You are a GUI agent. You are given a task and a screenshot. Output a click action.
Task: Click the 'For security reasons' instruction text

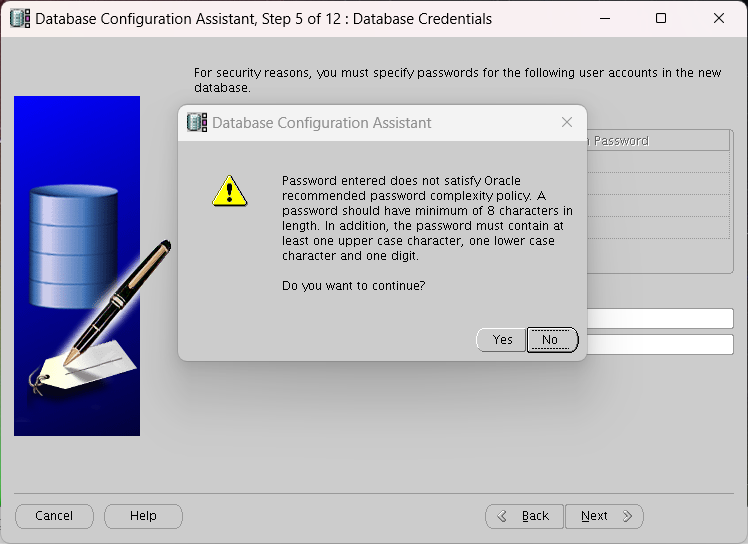tap(457, 80)
